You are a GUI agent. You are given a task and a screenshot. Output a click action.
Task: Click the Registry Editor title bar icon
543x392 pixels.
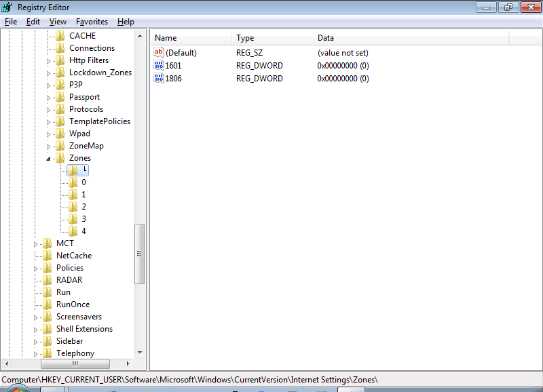(7, 7)
